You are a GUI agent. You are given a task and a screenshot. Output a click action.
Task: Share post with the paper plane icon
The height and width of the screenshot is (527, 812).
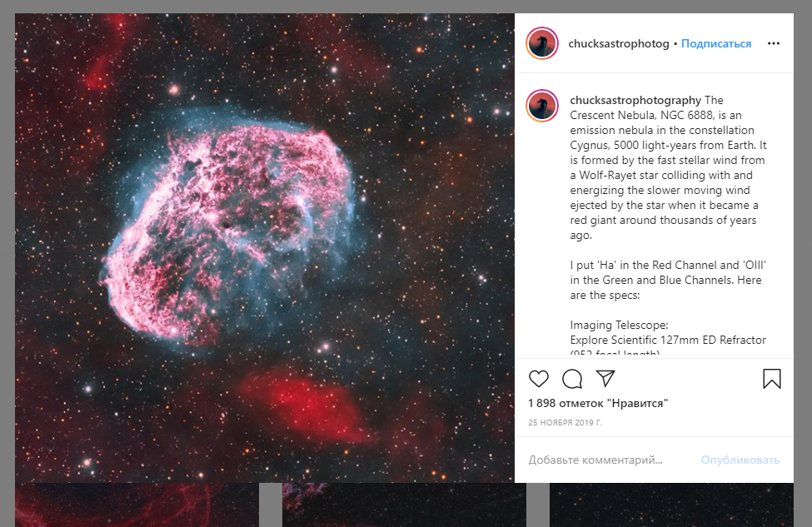(605, 379)
